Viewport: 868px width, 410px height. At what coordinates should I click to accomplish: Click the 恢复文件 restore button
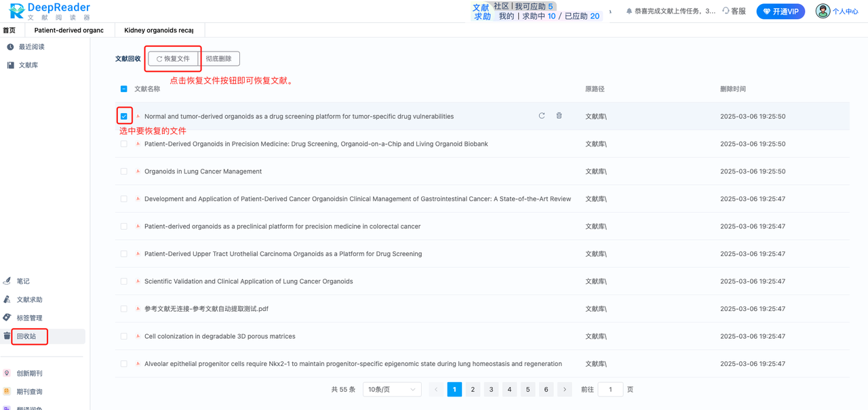tap(172, 58)
